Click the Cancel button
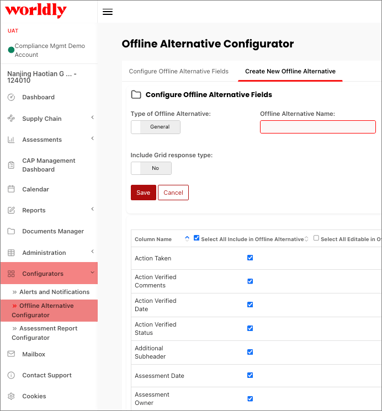This screenshot has width=382, height=411. click(x=173, y=193)
